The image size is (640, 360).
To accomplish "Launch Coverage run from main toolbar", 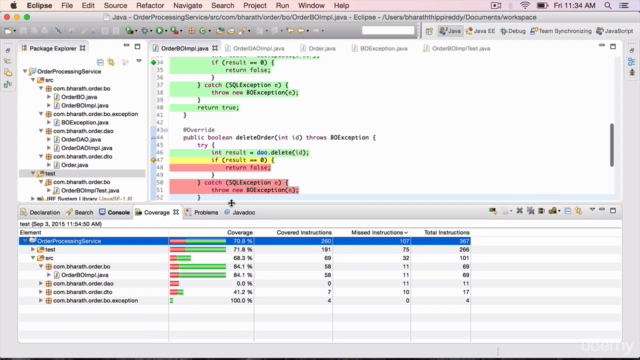I will [129, 31].
